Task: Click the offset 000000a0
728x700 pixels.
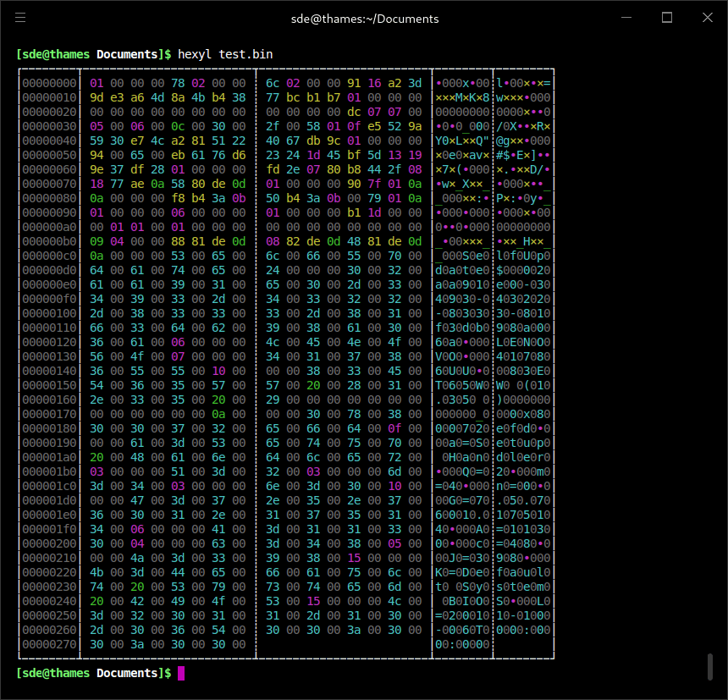Action: [x=49, y=227]
